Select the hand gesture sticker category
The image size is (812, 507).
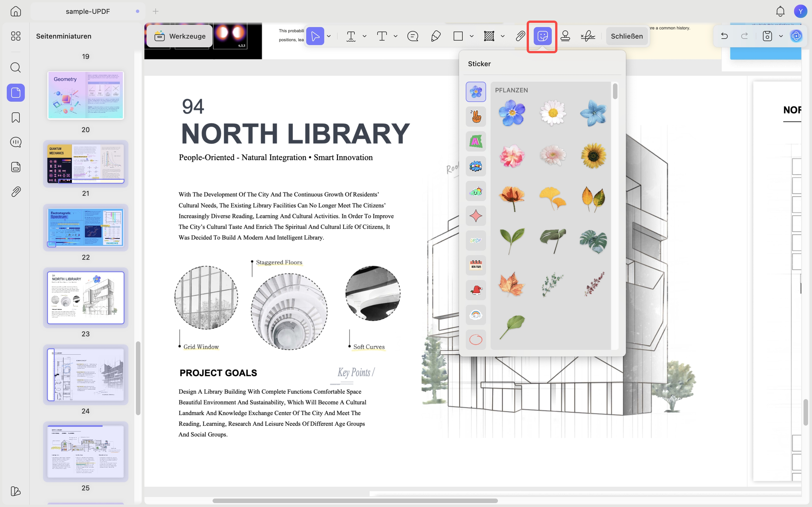[476, 116]
